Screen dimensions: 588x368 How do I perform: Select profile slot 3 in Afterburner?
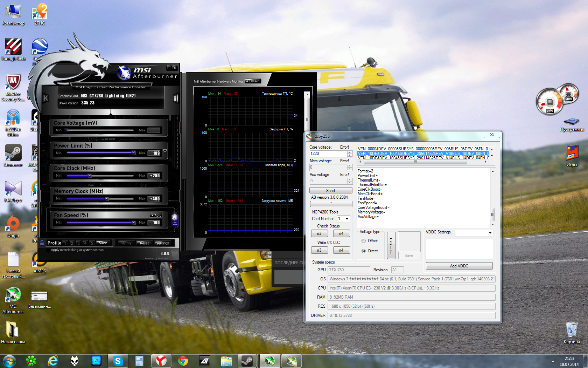(x=78, y=243)
